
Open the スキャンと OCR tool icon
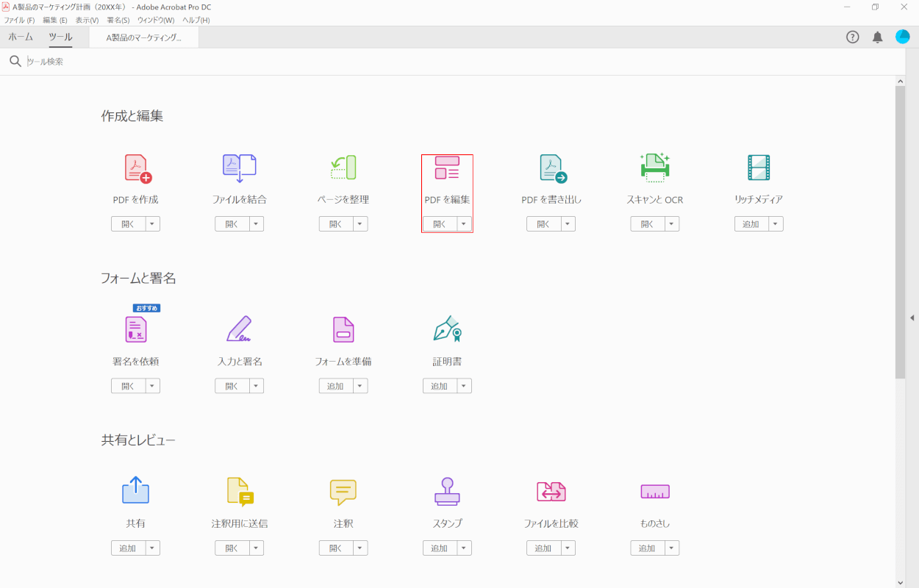[654, 168]
